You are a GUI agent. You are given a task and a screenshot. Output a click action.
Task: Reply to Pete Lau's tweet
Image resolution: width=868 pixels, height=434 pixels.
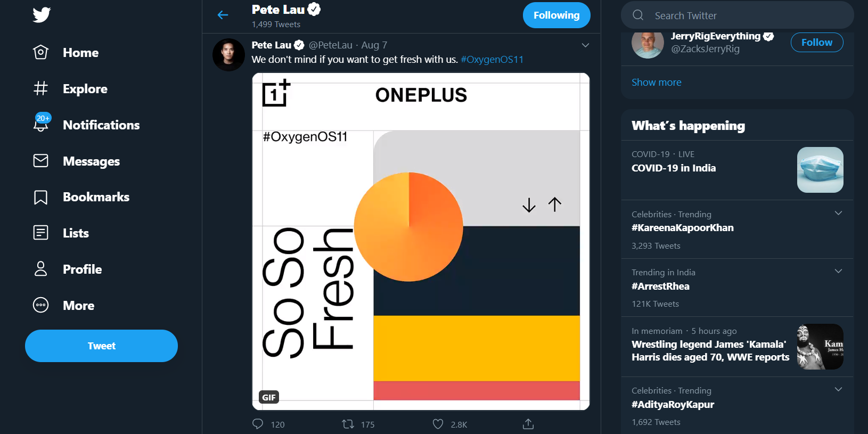pyautogui.click(x=258, y=423)
